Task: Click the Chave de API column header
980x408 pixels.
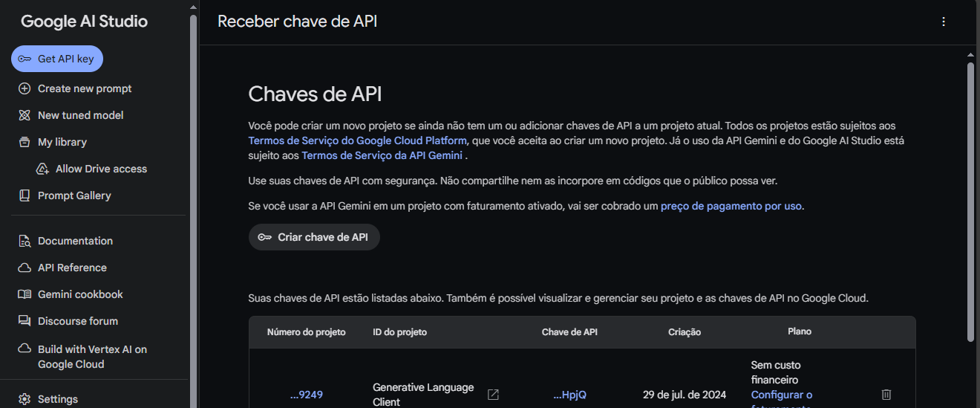Action: 569,332
